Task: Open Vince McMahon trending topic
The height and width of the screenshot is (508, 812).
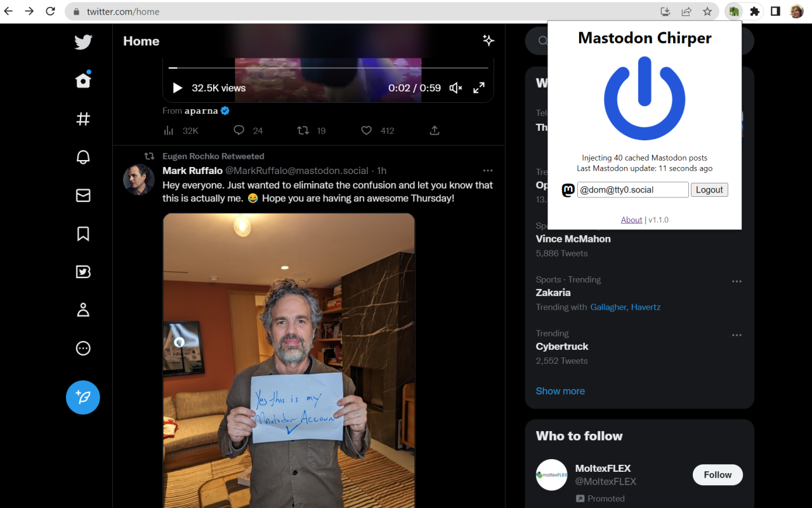Action: click(573, 239)
